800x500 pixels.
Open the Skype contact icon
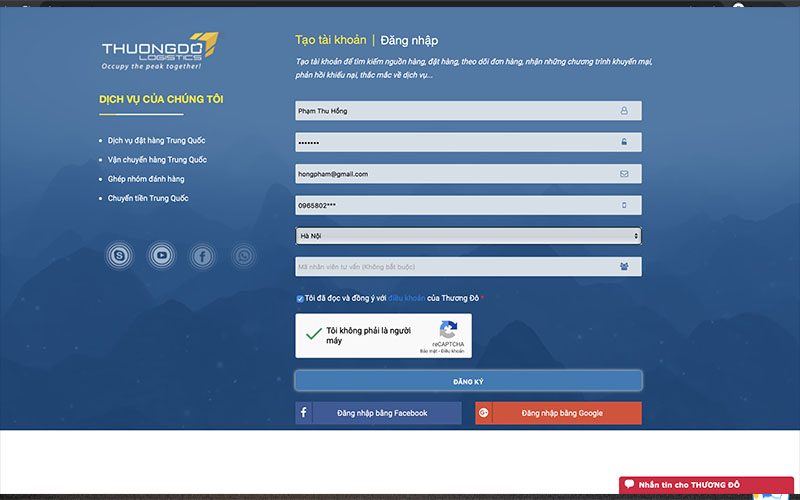pos(119,255)
